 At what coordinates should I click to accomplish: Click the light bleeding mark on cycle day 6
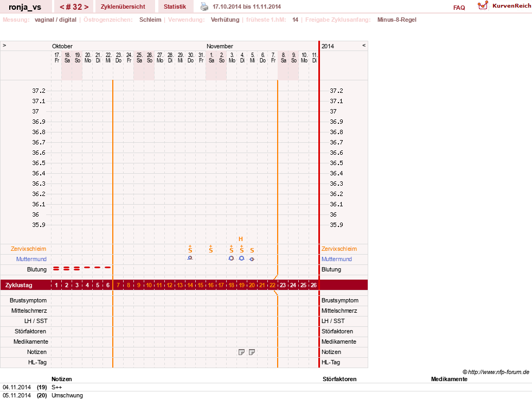pos(107,268)
